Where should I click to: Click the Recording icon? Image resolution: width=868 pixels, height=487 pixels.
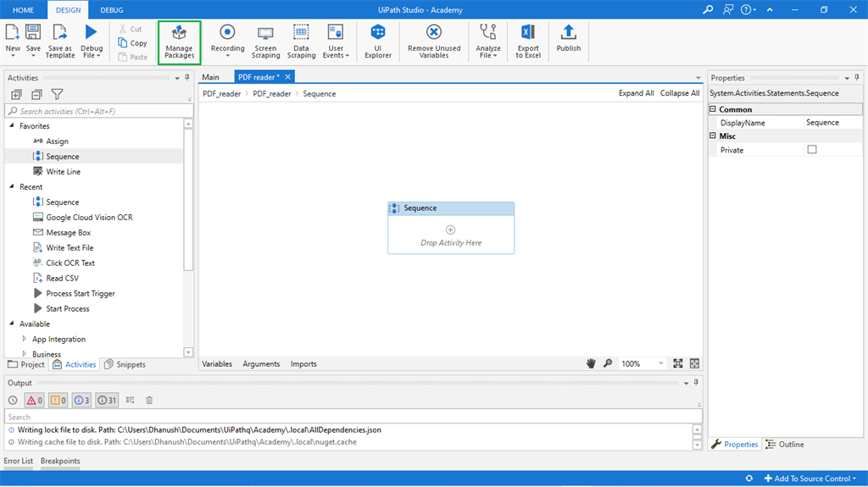click(x=227, y=32)
